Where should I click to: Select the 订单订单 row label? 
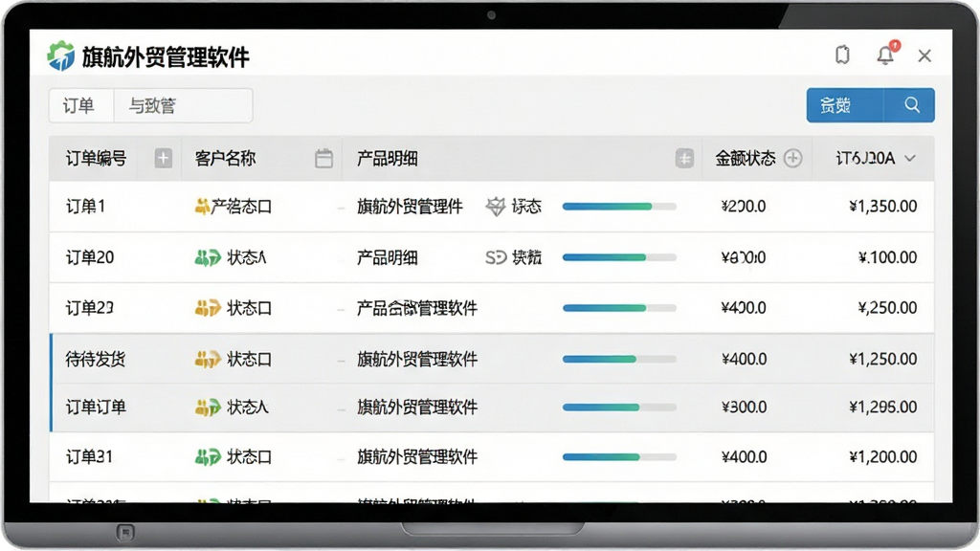[97, 408]
